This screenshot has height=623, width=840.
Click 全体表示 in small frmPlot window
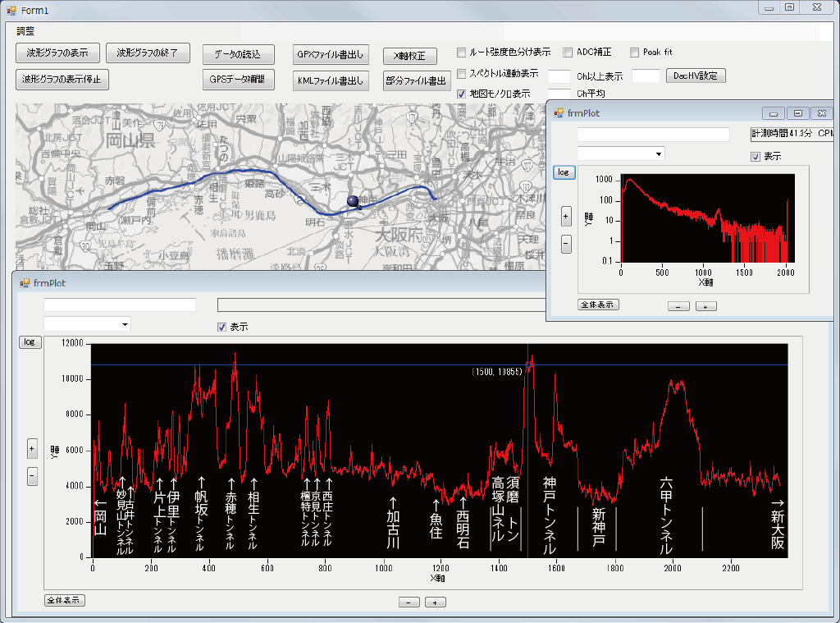click(x=598, y=305)
